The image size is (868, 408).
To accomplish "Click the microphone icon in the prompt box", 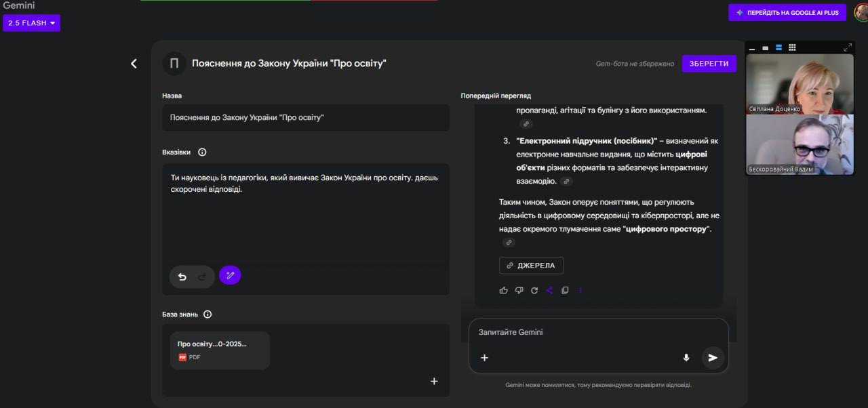I will (686, 358).
